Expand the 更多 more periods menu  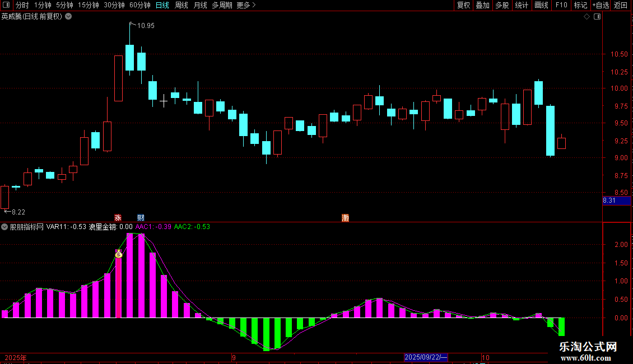[x=246, y=5]
